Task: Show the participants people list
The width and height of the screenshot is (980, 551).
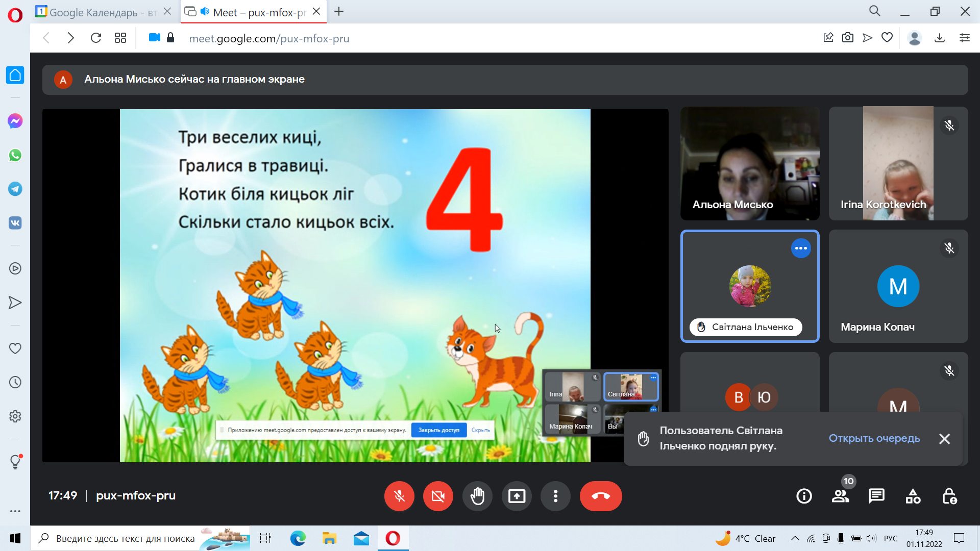Action: (x=840, y=496)
